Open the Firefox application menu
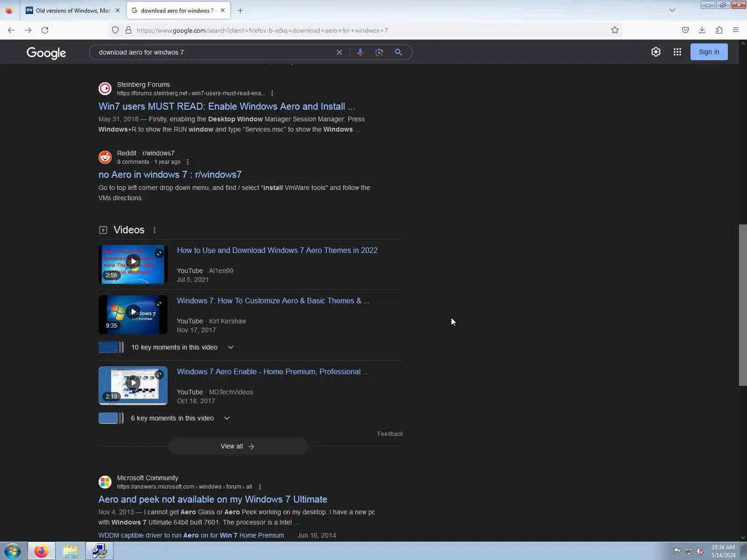The height and width of the screenshot is (560, 747). pos(736,30)
